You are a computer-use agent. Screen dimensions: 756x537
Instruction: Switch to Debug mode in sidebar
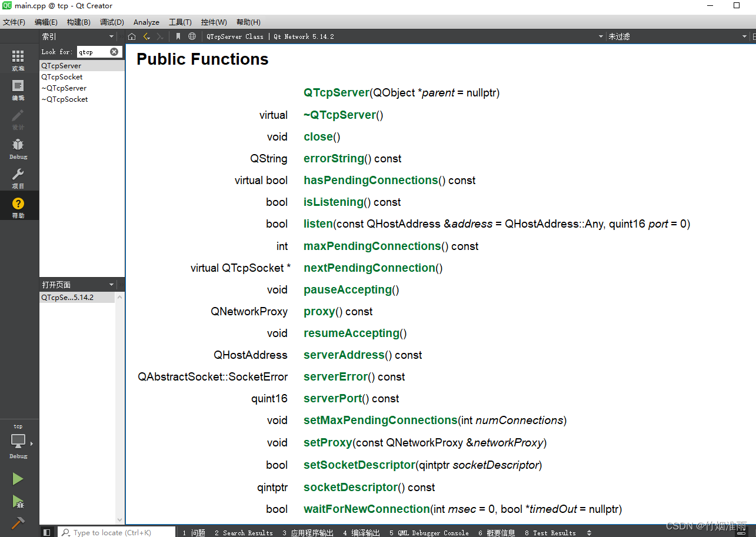tap(18, 148)
